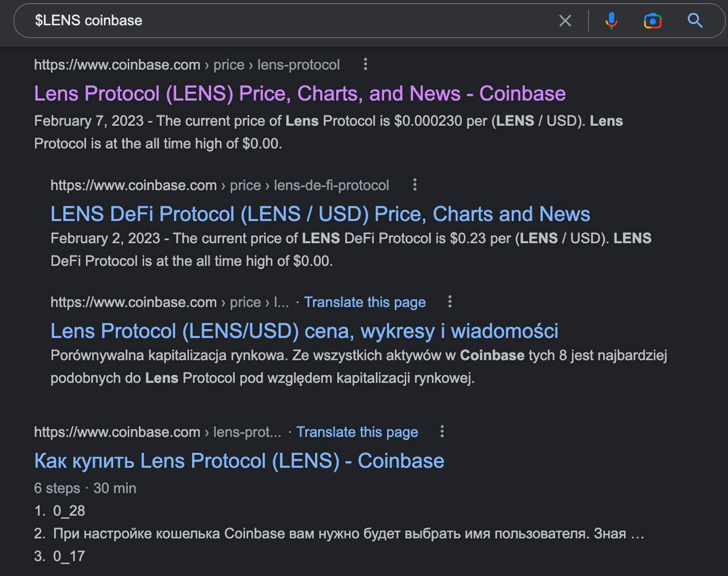Viewport: 728px width, 576px height.
Task: Open three-dot menu beside Russian result URL
Action: (x=441, y=431)
